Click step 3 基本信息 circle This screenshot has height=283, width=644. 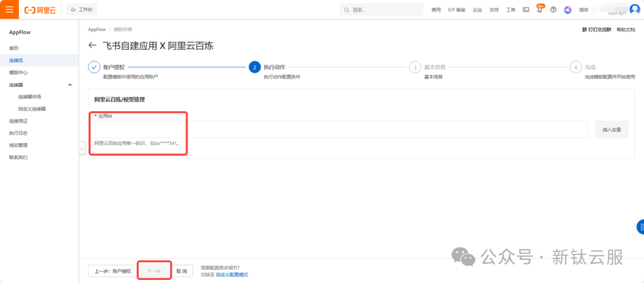[415, 67]
